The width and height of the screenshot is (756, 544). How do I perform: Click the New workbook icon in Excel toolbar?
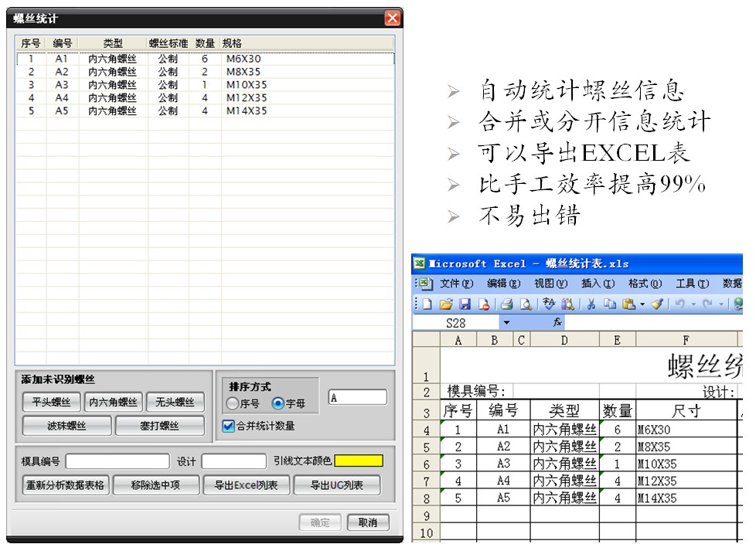(427, 304)
